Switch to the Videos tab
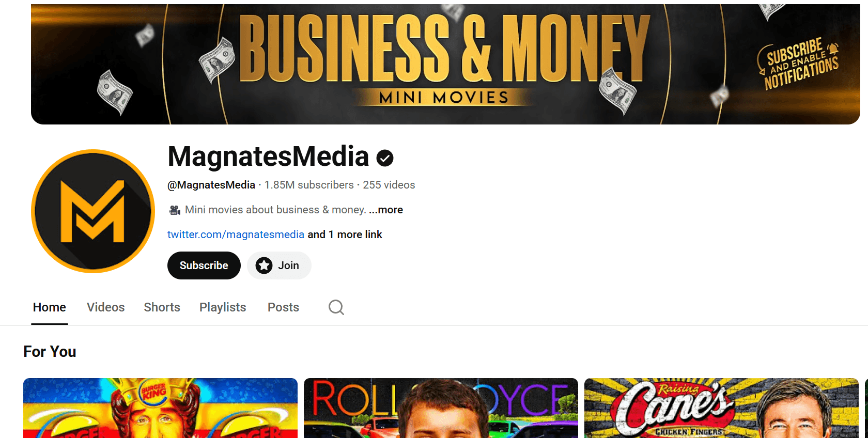This screenshot has height=438, width=868. click(106, 307)
